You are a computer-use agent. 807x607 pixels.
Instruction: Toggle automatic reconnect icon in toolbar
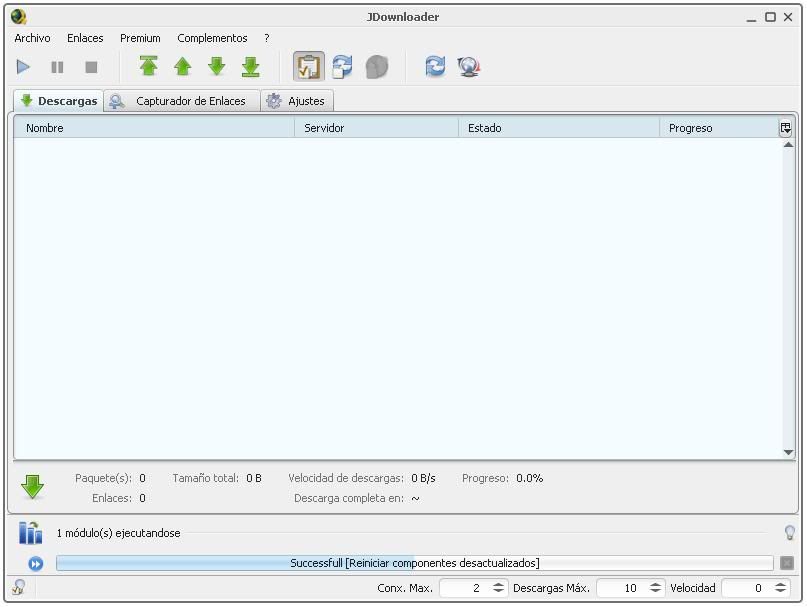[342, 67]
